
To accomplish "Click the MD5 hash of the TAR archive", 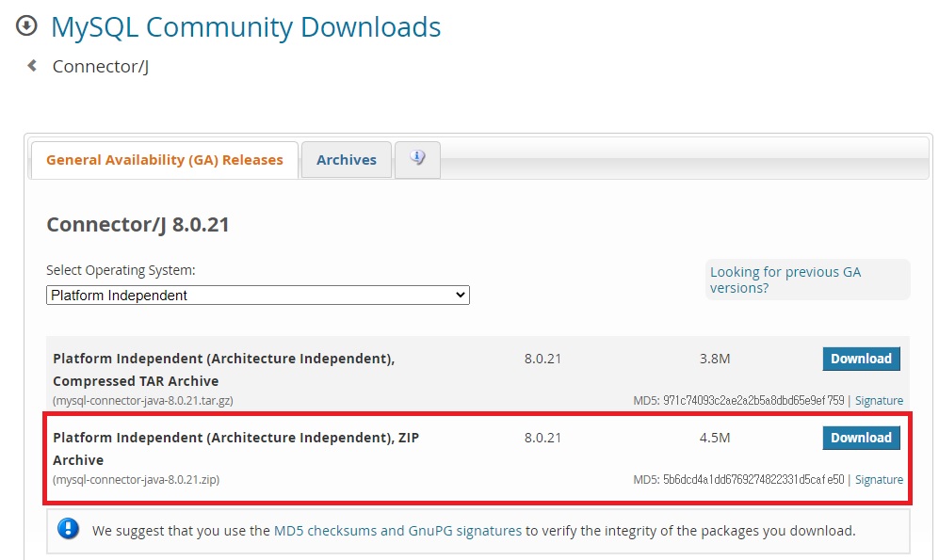I will (753, 400).
